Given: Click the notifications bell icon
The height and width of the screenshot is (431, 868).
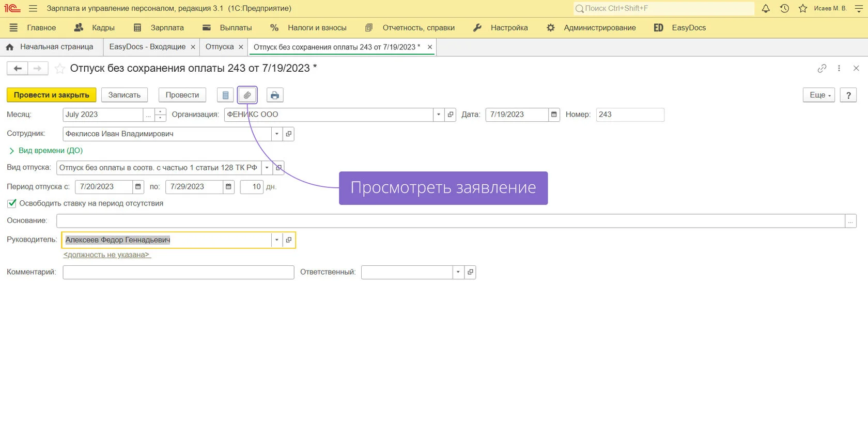Looking at the screenshot, I should [766, 8].
